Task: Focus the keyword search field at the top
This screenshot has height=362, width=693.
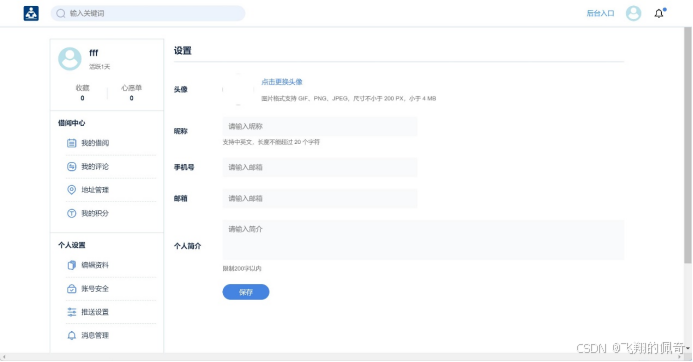Action: click(x=148, y=13)
